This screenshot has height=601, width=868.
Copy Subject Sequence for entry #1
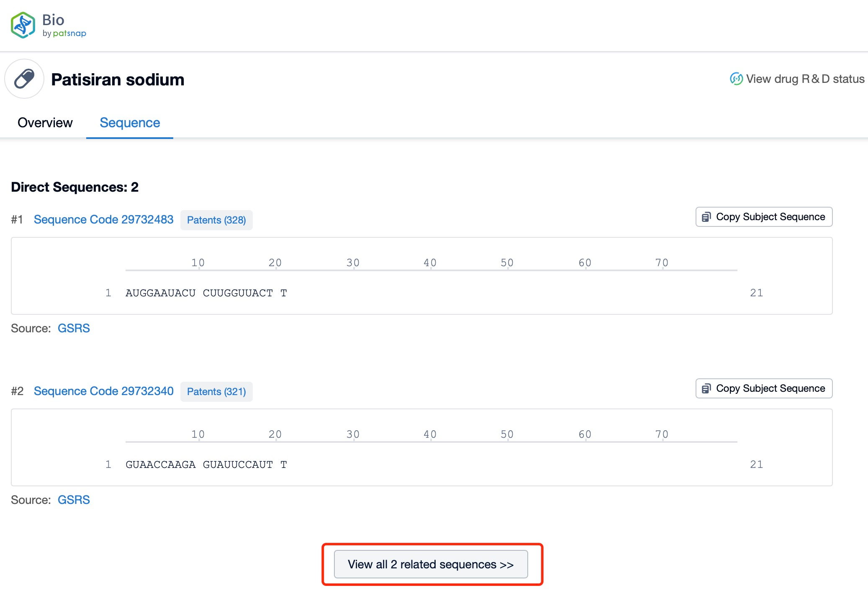(770, 217)
